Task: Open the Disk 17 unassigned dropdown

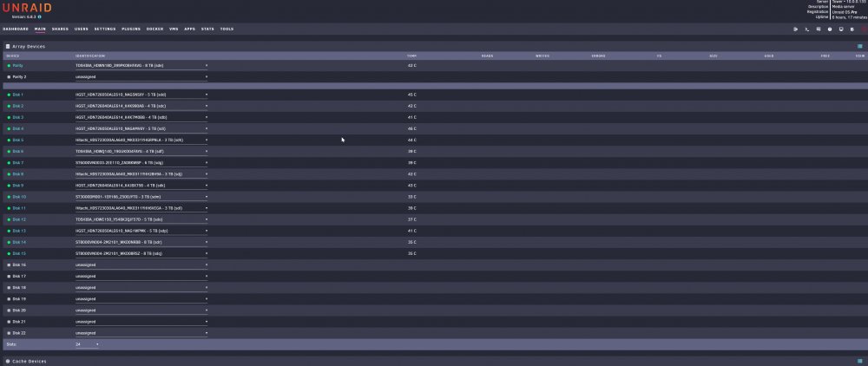Action: [x=141, y=276]
